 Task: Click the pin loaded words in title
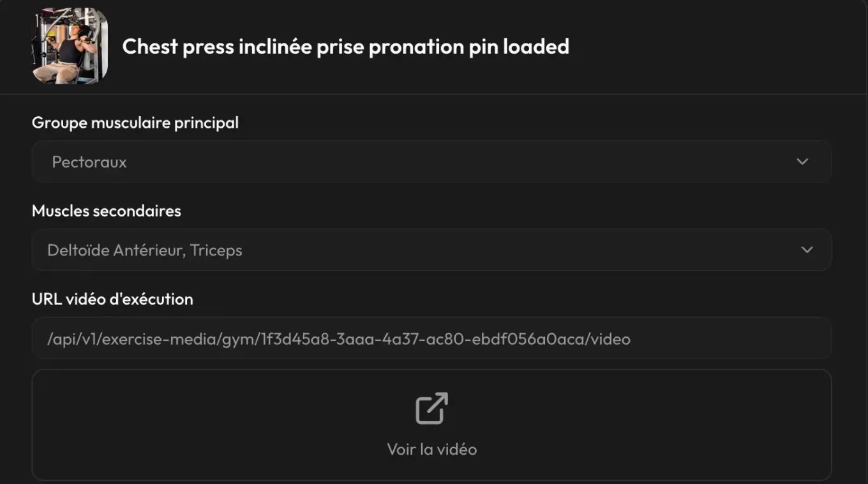(519, 47)
